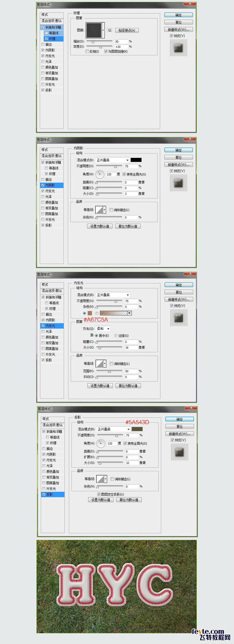Select the gradient radio button in 内发光 dialog
The width and height of the screenshot is (234, 644).
[97, 313]
